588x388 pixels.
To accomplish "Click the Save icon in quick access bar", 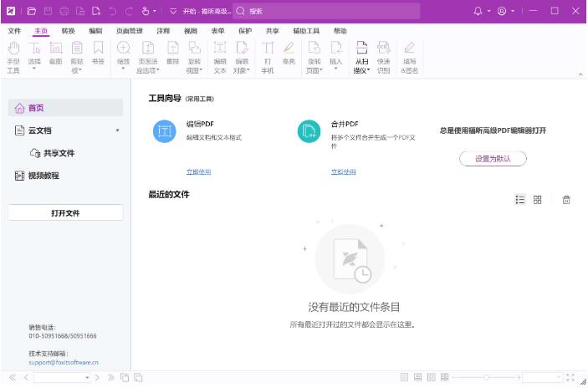I will coord(48,11).
